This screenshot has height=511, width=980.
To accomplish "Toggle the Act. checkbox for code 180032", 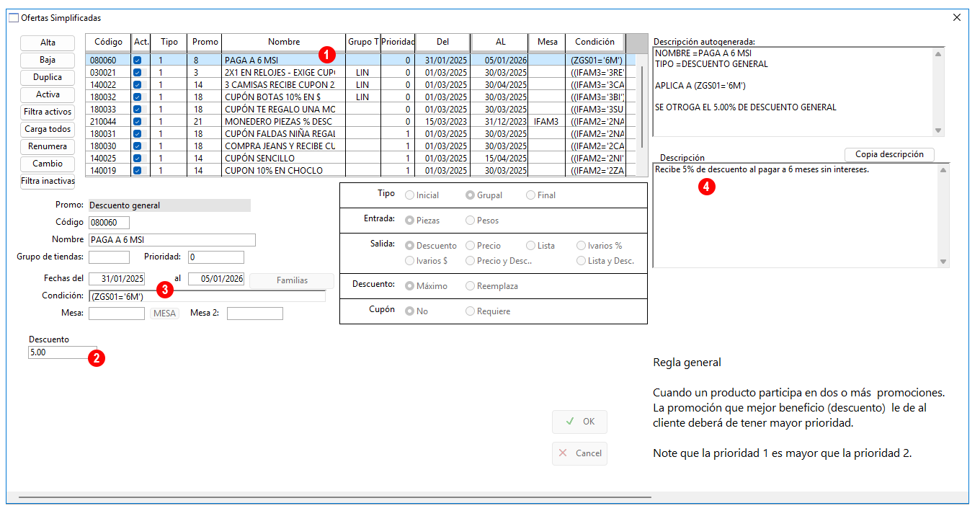I will [138, 97].
